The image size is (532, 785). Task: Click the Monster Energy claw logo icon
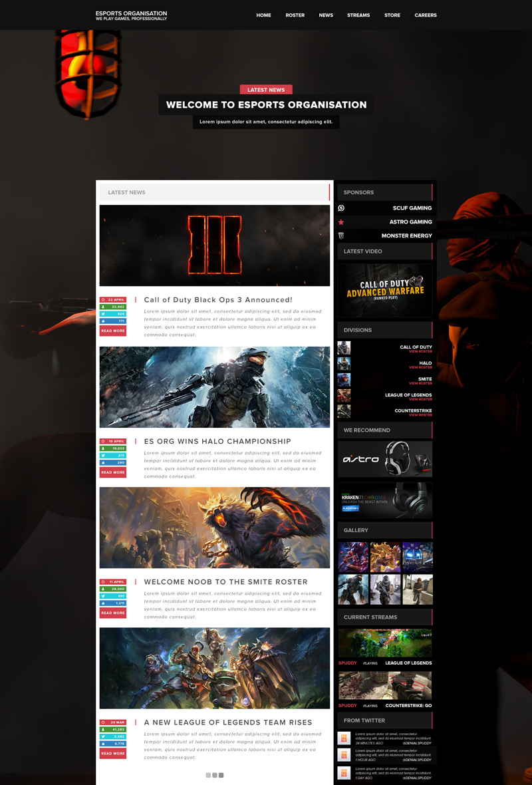(x=341, y=235)
